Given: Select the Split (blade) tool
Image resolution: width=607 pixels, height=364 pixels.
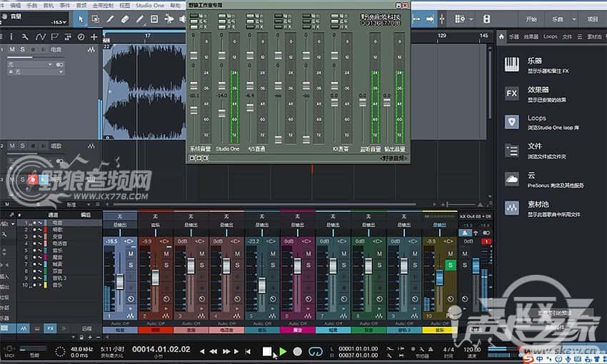Looking at the screenshot, I should 110,19.
